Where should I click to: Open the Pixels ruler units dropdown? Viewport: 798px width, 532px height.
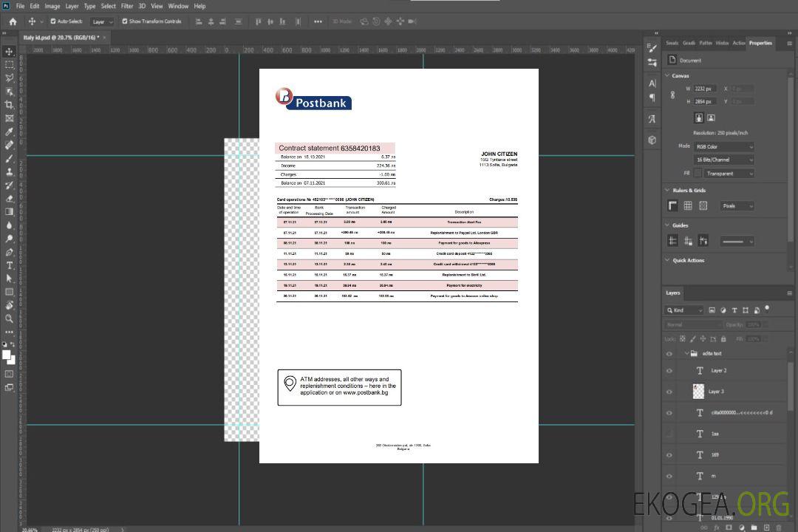(737, 205)
